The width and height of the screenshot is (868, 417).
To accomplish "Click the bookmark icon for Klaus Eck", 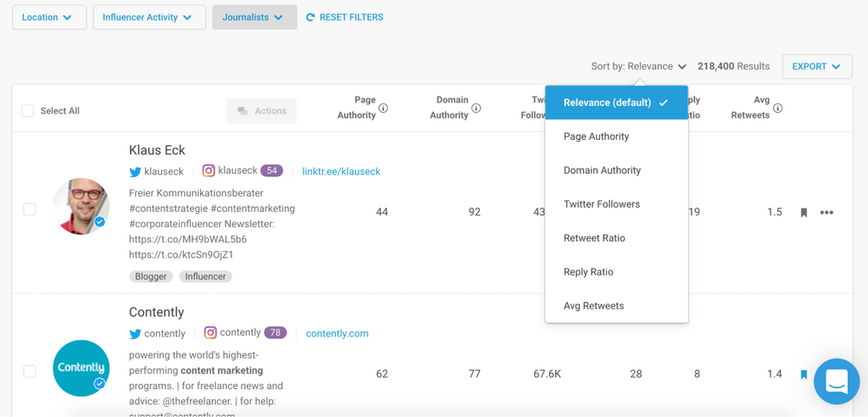I will coord(804,213).
